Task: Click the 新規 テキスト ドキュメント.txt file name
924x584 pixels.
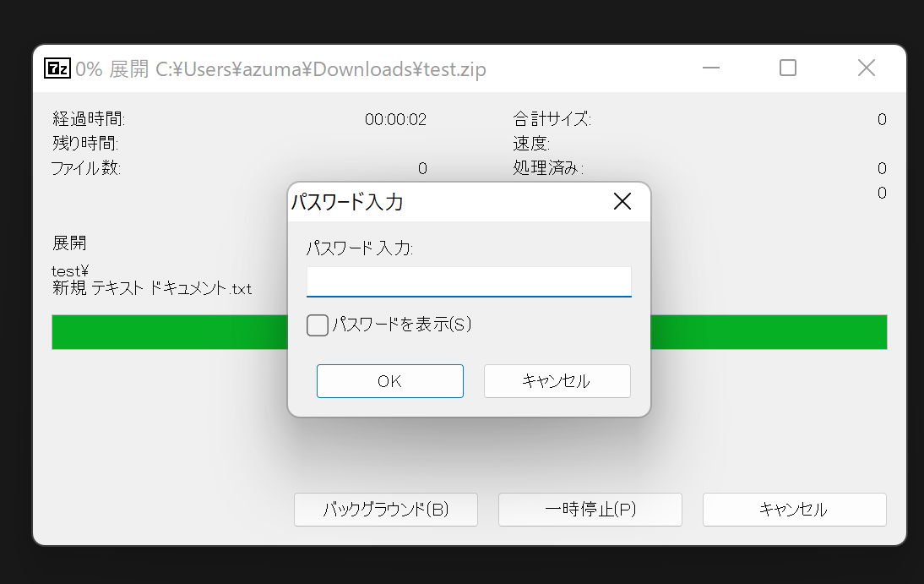Action: [152, 289]
